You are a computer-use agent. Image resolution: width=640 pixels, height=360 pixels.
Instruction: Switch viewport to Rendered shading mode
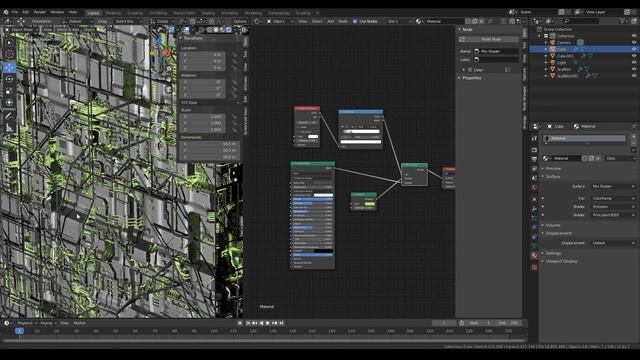click(229, 29)
